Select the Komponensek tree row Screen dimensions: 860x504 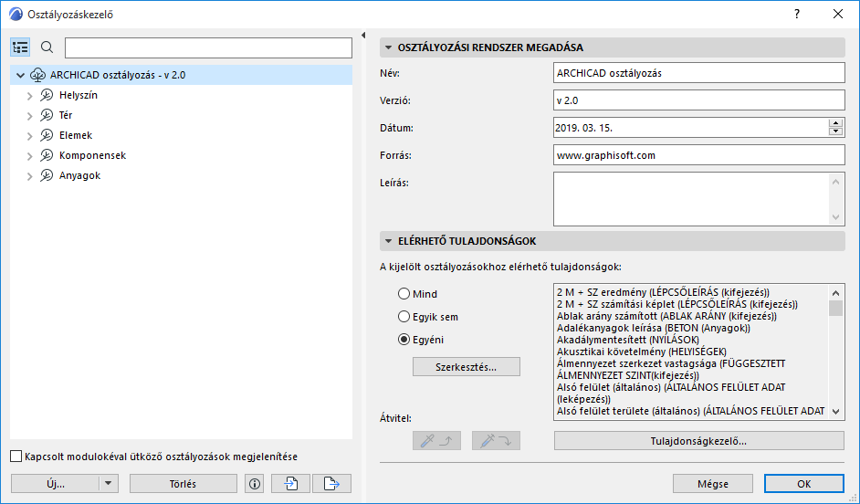[181, 156]
